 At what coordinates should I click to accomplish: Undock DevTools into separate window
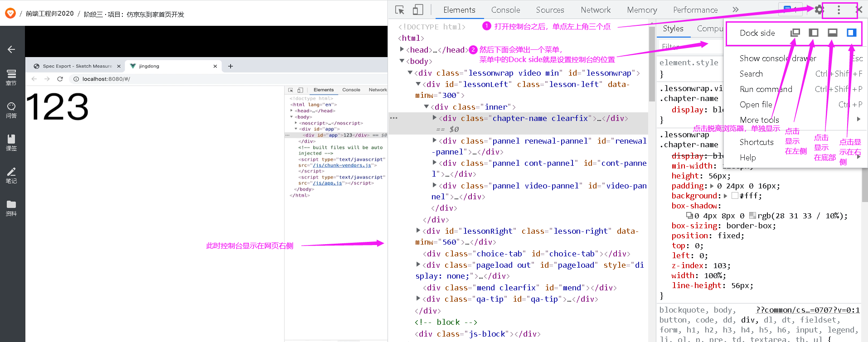[x=795, y=33]
